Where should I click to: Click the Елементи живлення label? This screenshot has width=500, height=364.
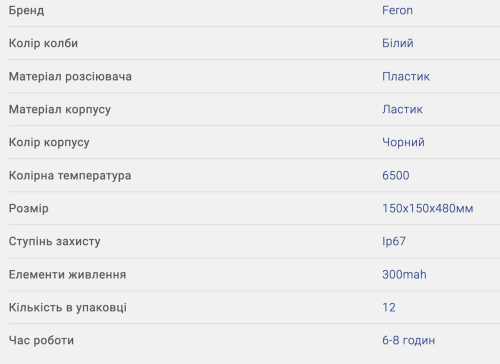click(x=67, y=275)
